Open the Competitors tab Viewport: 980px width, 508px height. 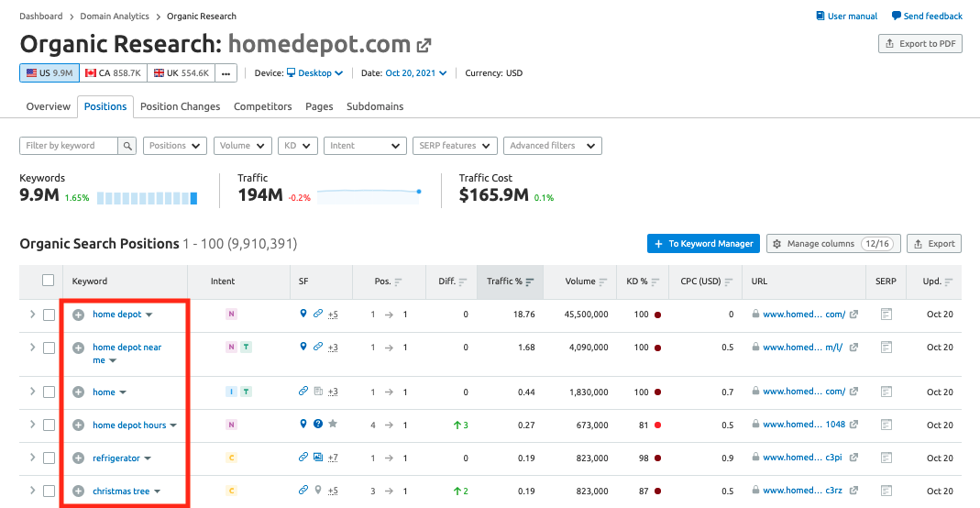pyautogui.click(x=262, y=106)
